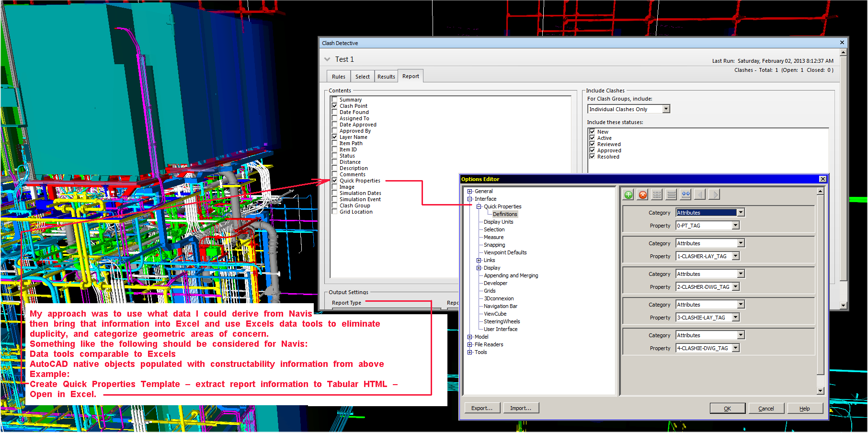Click the blue arrows records view icon
868x433 pixels.
click(685, 194)
